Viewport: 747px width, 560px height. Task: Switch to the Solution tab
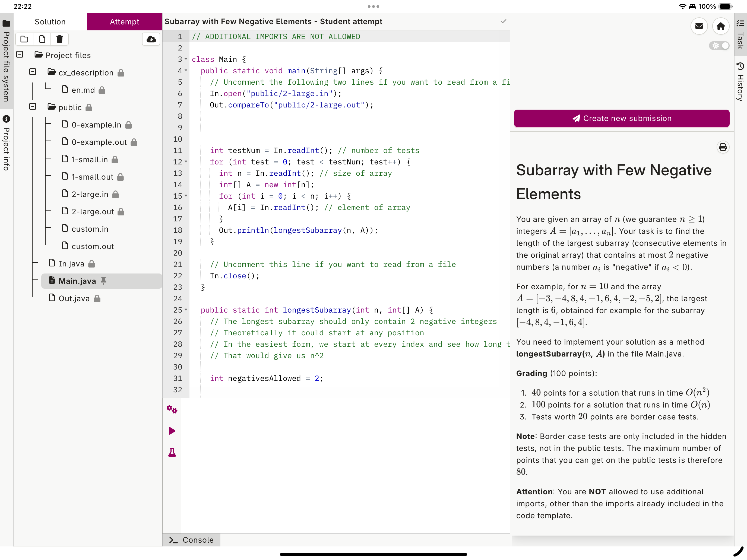pyautogui.click(x=50, y=22)
